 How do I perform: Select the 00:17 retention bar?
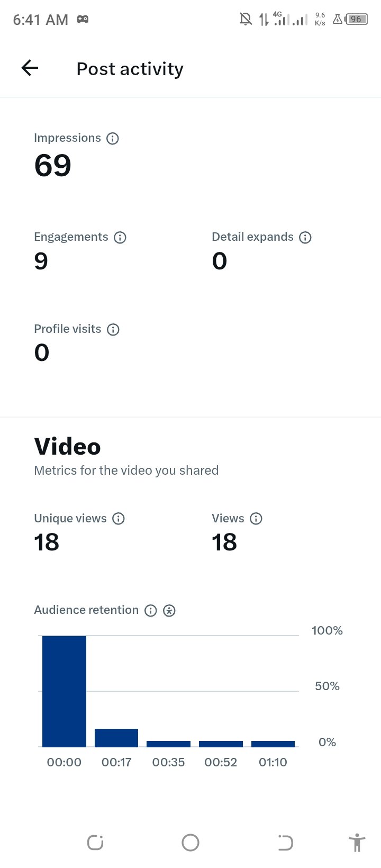(x=116, y=738)
